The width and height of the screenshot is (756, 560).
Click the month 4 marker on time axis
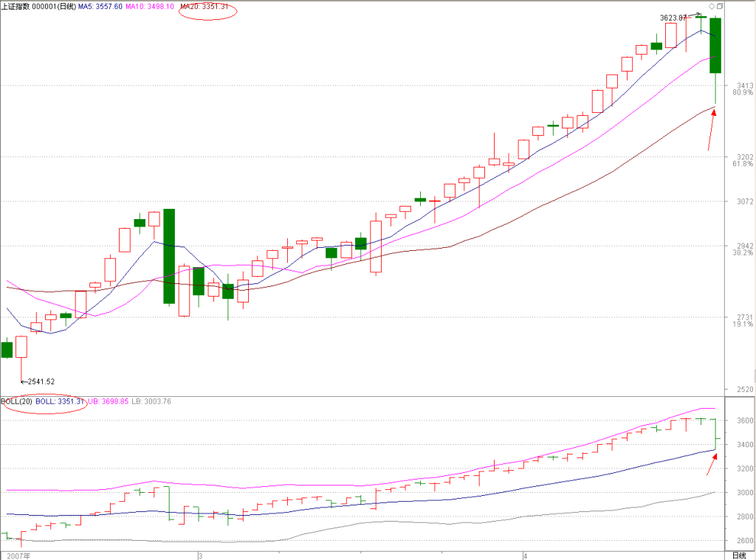[526, 556]
